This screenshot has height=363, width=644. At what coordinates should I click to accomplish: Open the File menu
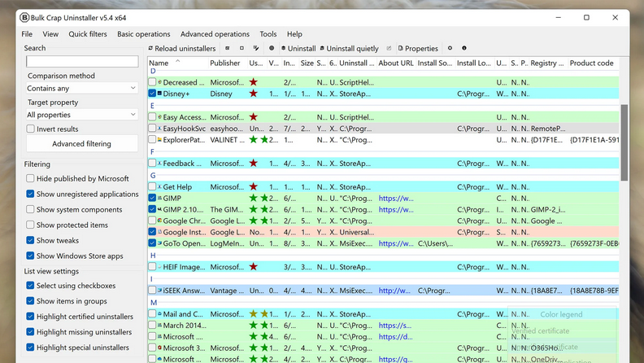[x=27, y=34]
